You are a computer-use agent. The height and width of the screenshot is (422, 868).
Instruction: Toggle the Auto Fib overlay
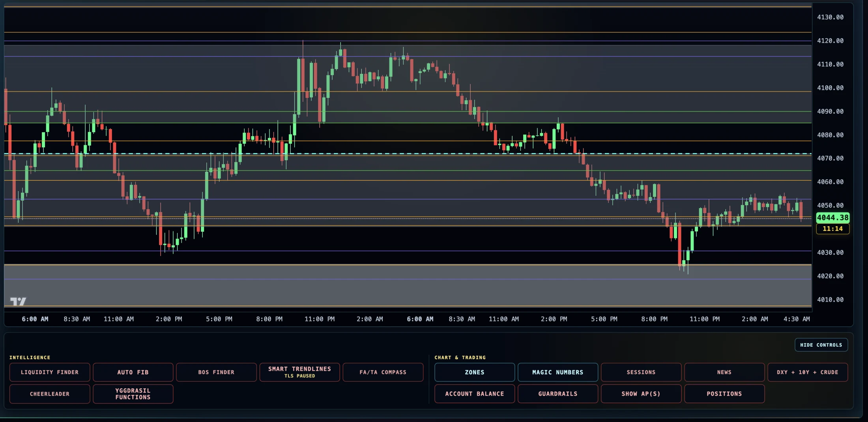133,372
